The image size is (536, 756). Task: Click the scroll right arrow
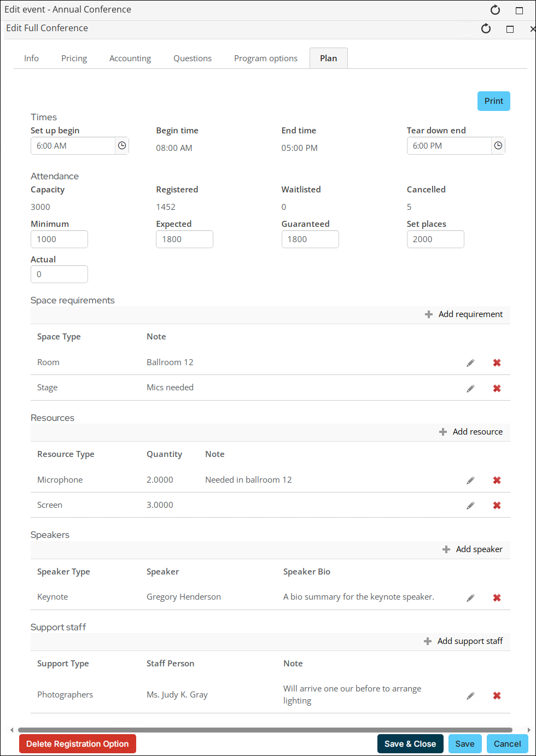[528, 730]
